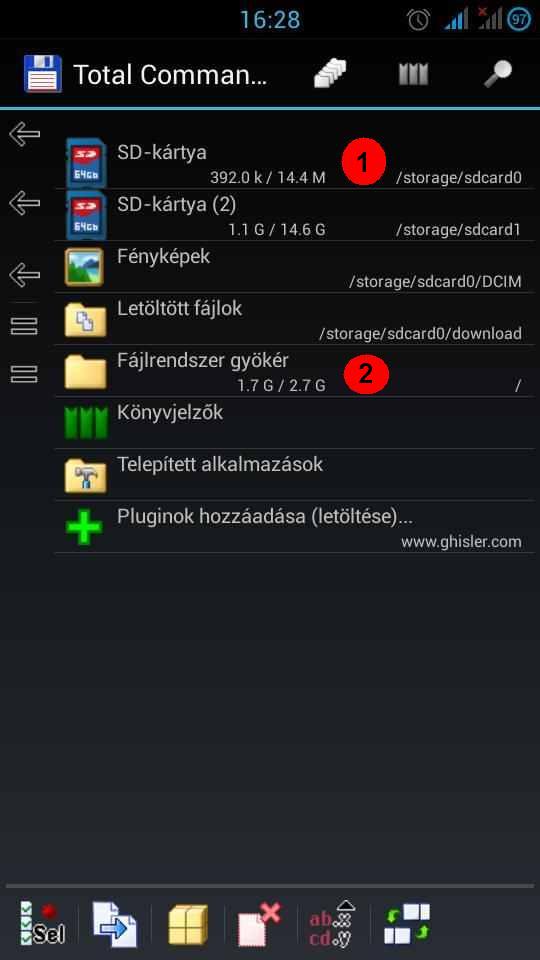Open the Letöltött fájlok folder
The width and height of the screenshot is (540, 960).
coord(294,318)
